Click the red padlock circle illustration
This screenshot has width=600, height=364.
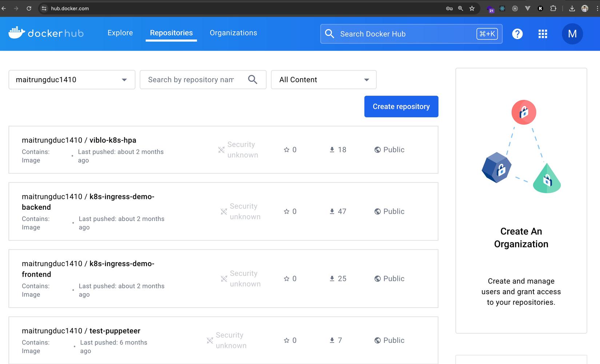click(524, 112)
